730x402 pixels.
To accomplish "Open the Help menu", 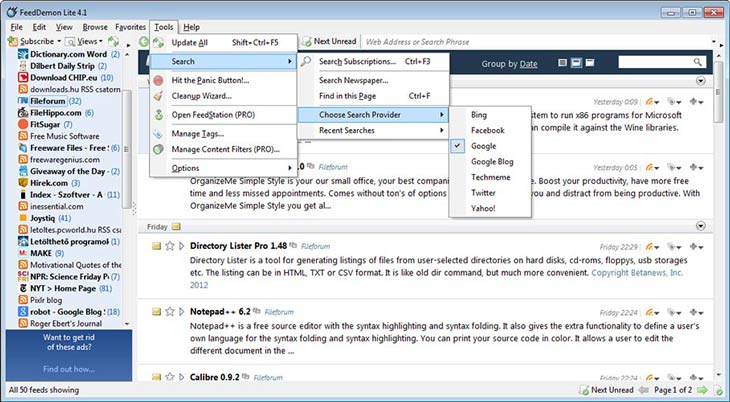I will click(191, 26).
